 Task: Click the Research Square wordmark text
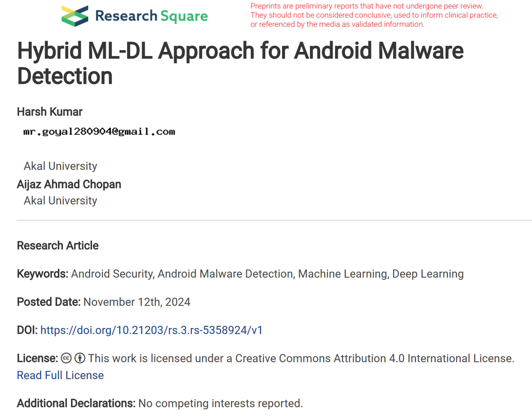[x=152, y=16]
